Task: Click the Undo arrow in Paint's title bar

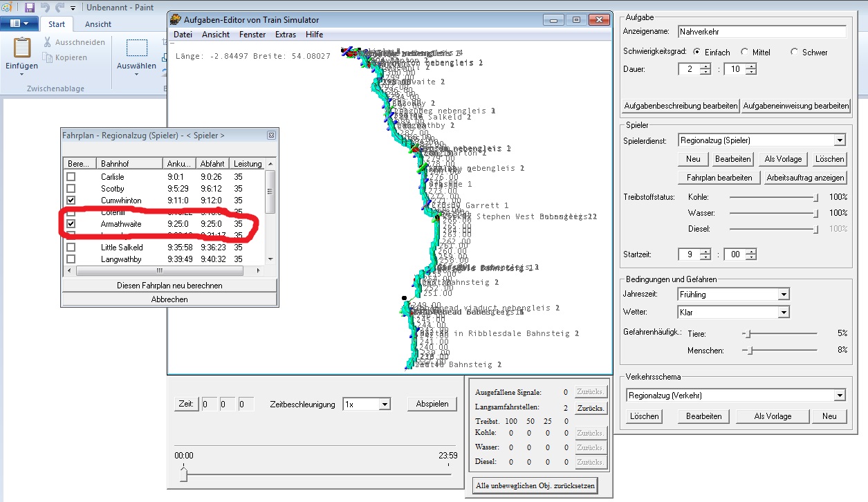Action: 46,8
